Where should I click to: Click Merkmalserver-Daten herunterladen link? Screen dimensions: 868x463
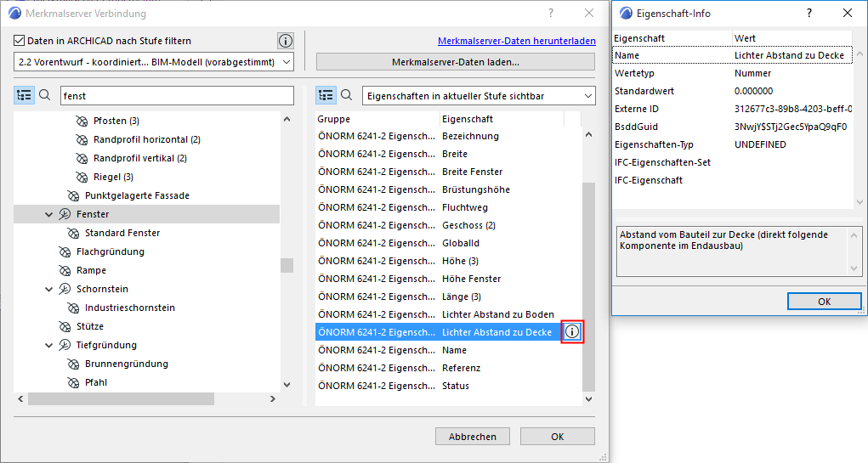[517, 41]
